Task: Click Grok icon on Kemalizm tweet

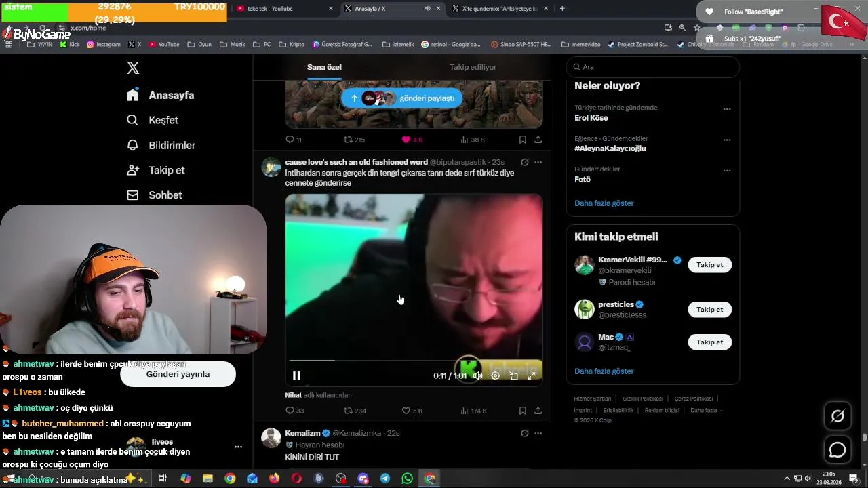Action: [x=524, y=433]
